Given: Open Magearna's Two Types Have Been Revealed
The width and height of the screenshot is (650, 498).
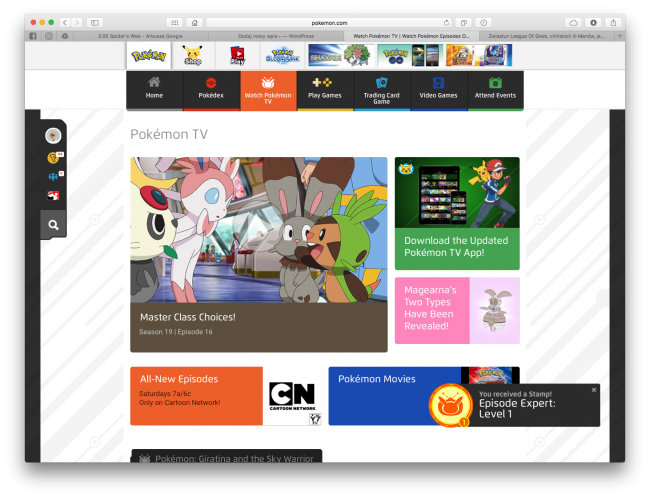Looking at the screenshot, I should (x=457, y=311).
